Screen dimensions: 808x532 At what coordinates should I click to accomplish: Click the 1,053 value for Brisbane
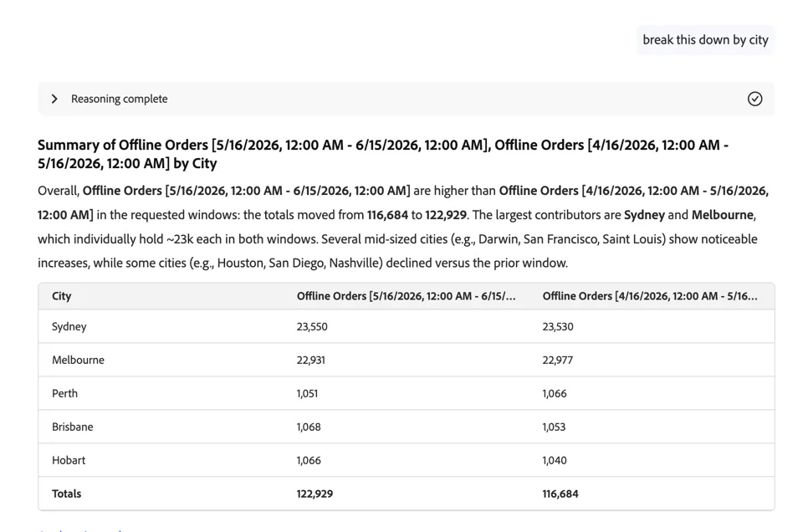(x=554, y=427)
